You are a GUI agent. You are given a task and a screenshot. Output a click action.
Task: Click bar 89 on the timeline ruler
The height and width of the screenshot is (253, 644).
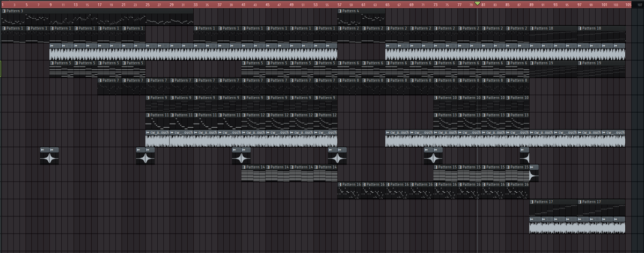click(532, 4)
